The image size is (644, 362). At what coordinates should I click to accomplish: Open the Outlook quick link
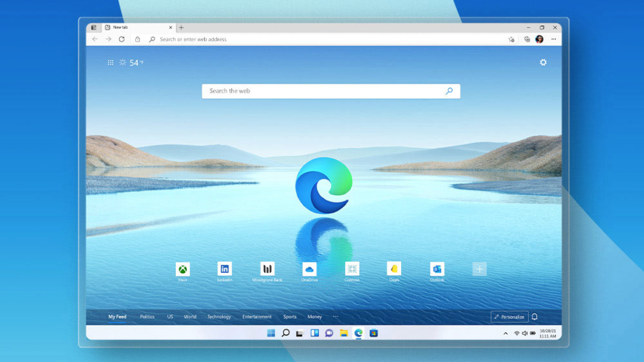[x=437, y=271]
